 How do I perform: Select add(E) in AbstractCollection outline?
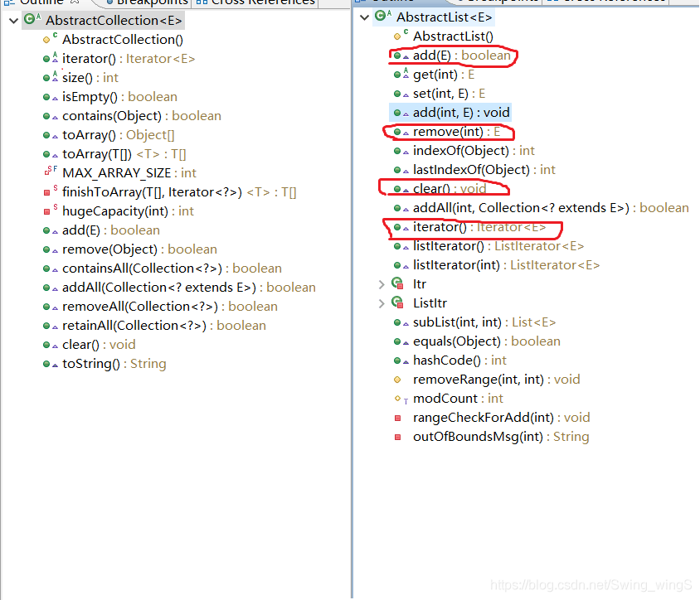pyautogui.click(x=110, y=230)
